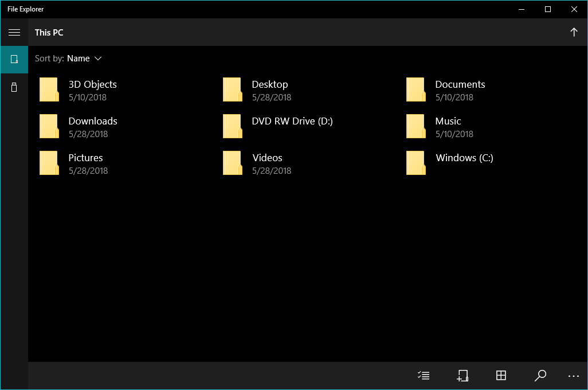Open search with the magnifier icon
The height and width of the screenshot is (390, 588).
pos(540,376)
